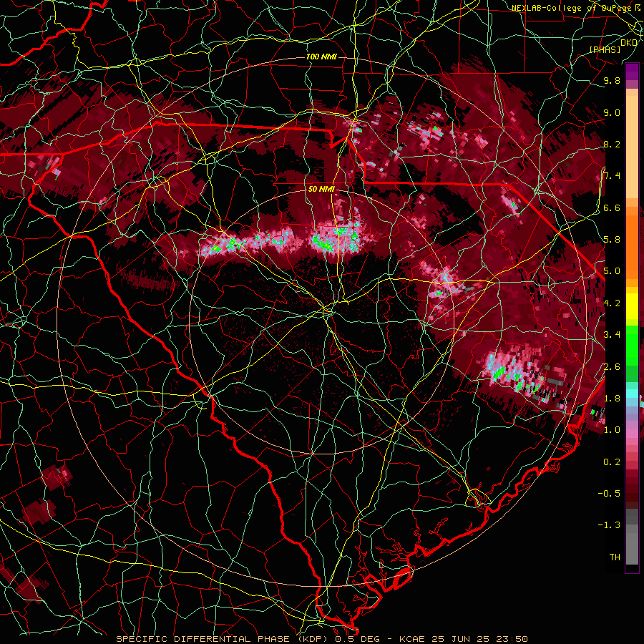Click the 50 NMI range ring label
644x644 pixels.
click(x=321, y=190)
